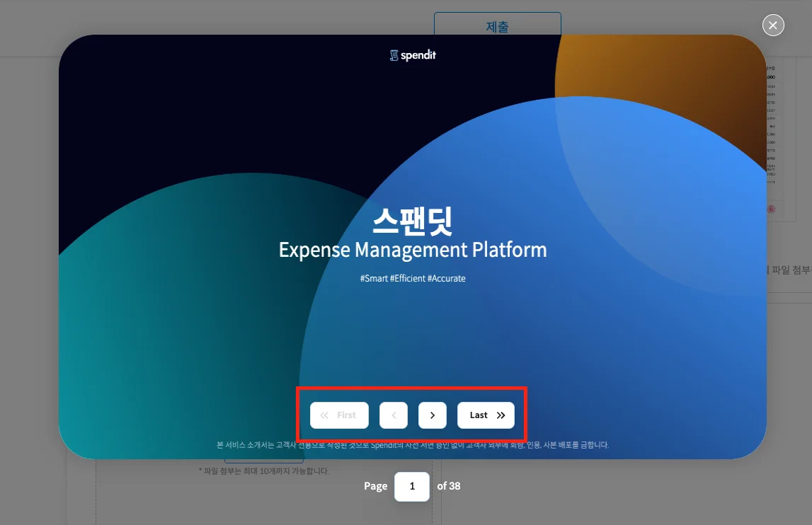Viewport: 812px width, 525px height.
Task: Go to the next page arrow
Action: (433, 415)
